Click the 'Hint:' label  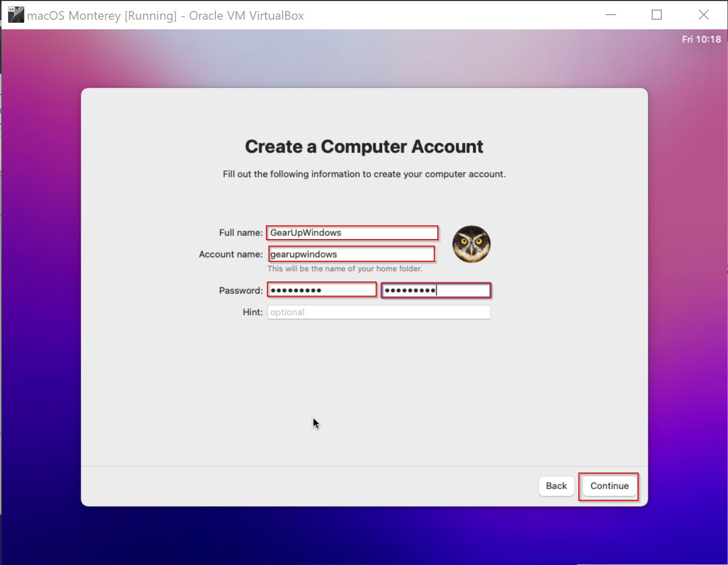[x=253, y=312]
